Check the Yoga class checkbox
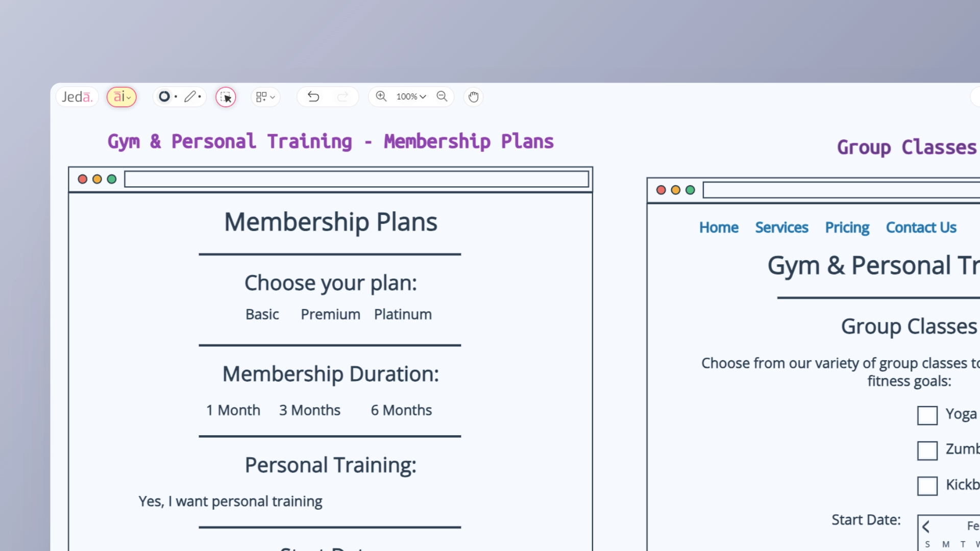980x551 pixels. (x=927, y=415)
